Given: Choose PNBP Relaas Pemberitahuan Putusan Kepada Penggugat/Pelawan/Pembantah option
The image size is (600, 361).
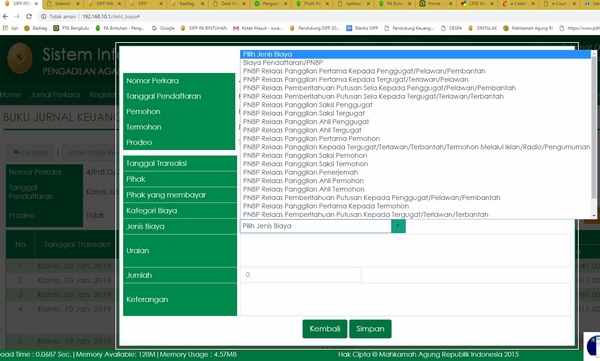Looking at the screenshot, I should pyautogui.click(x=416, y=197).
